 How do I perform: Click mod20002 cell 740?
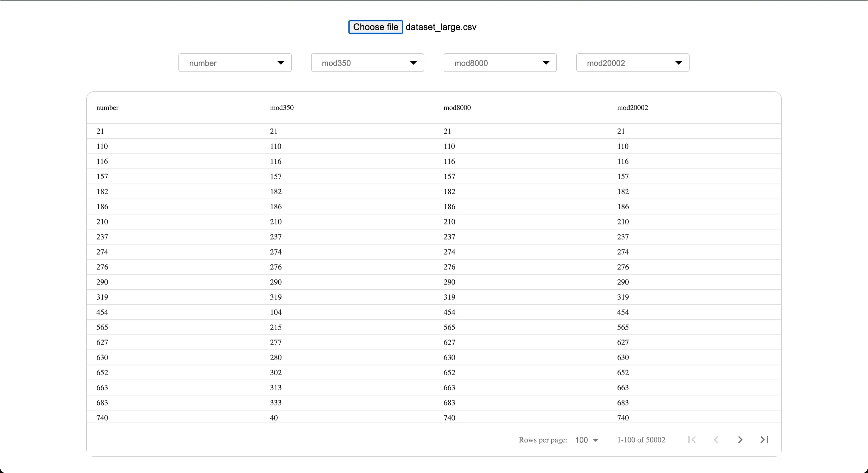click(x=623, y=418)
